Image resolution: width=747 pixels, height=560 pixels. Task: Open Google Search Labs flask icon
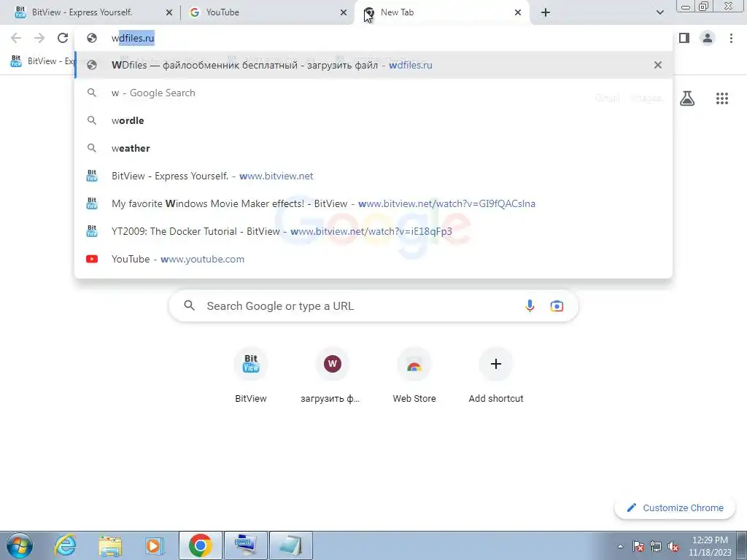click(x=687, y=98)
